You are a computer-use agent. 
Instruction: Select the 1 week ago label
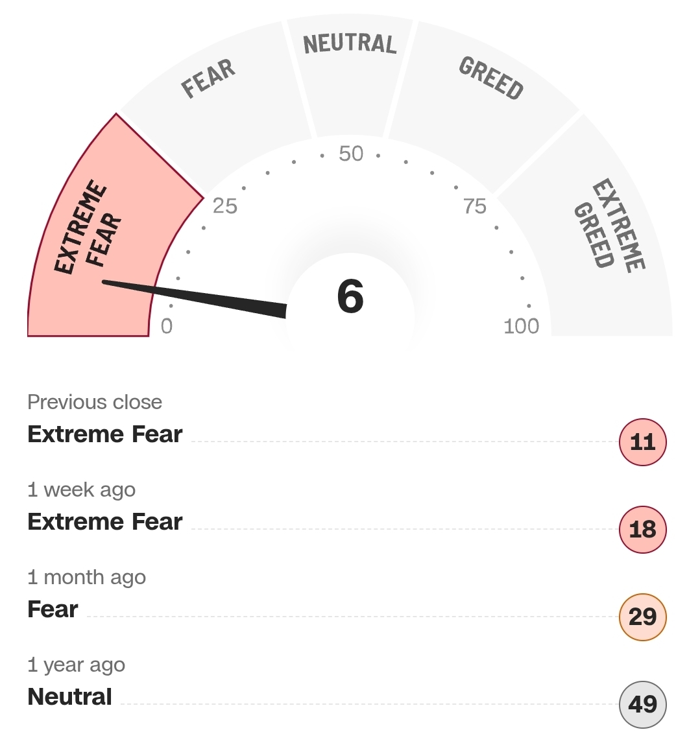[x=82, y=490]
